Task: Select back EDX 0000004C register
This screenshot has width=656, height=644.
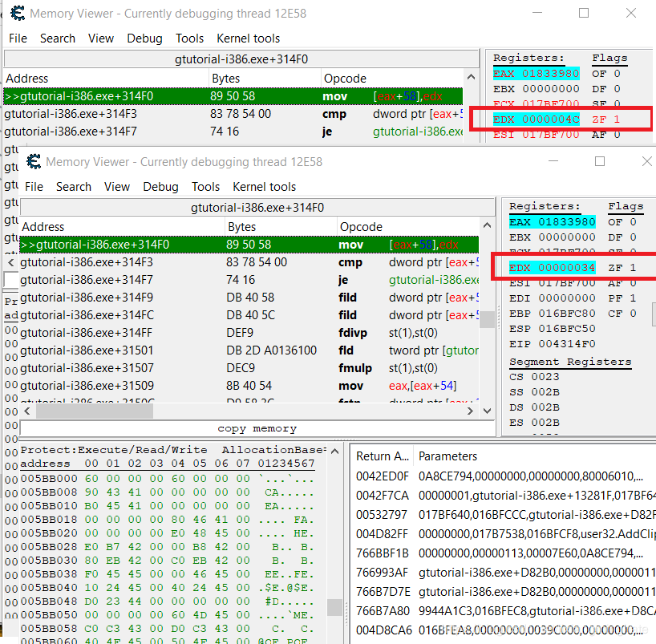Action: pyautogui.click(x=536, y=119)
